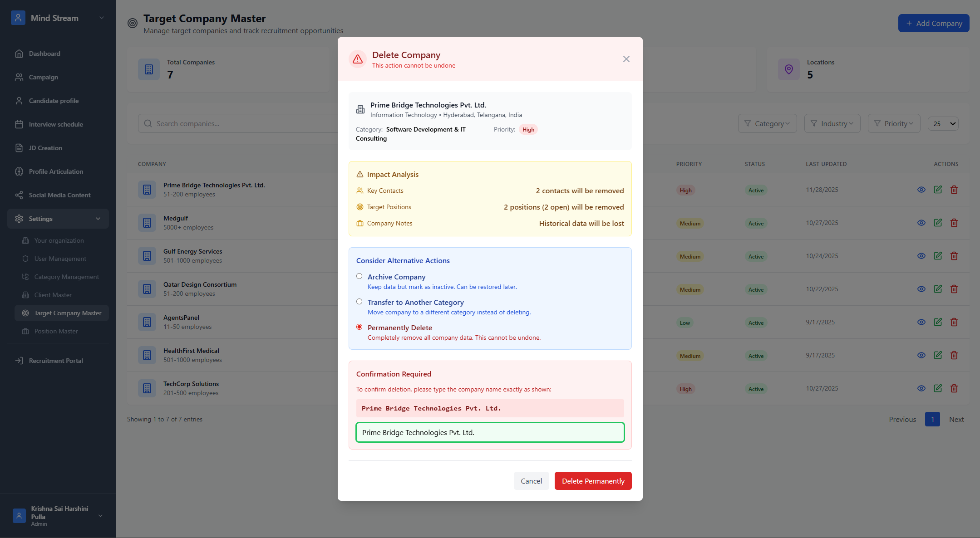Click the Locations map pin icon
980x538 pixels.
coord(788,69)
